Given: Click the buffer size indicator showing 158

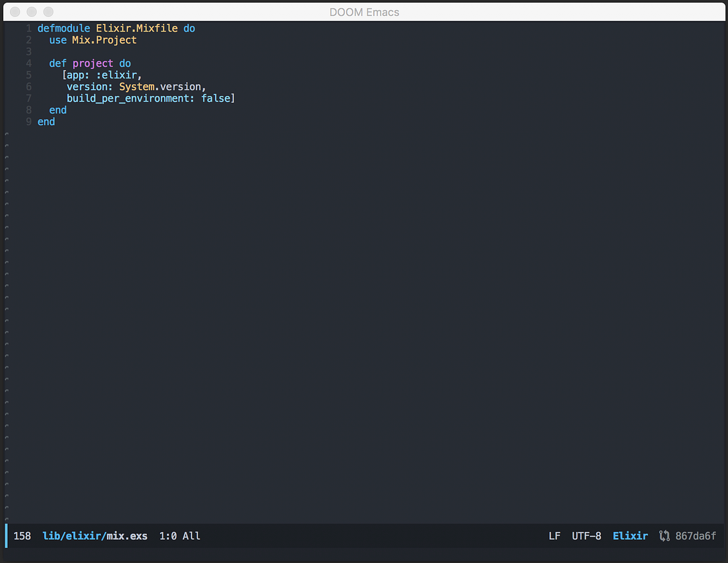Looking at the screenshot, I should (21, 536).
